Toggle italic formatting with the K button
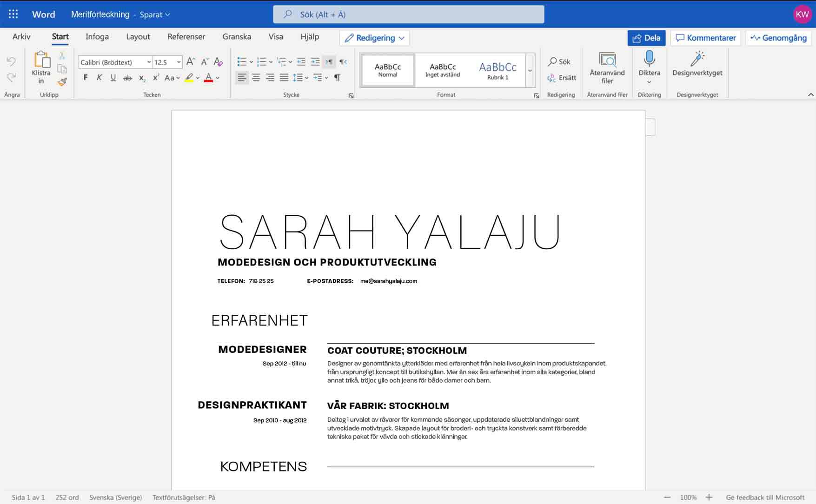The width and height of the screenshot is (816, 504). [x=99, y=78]
